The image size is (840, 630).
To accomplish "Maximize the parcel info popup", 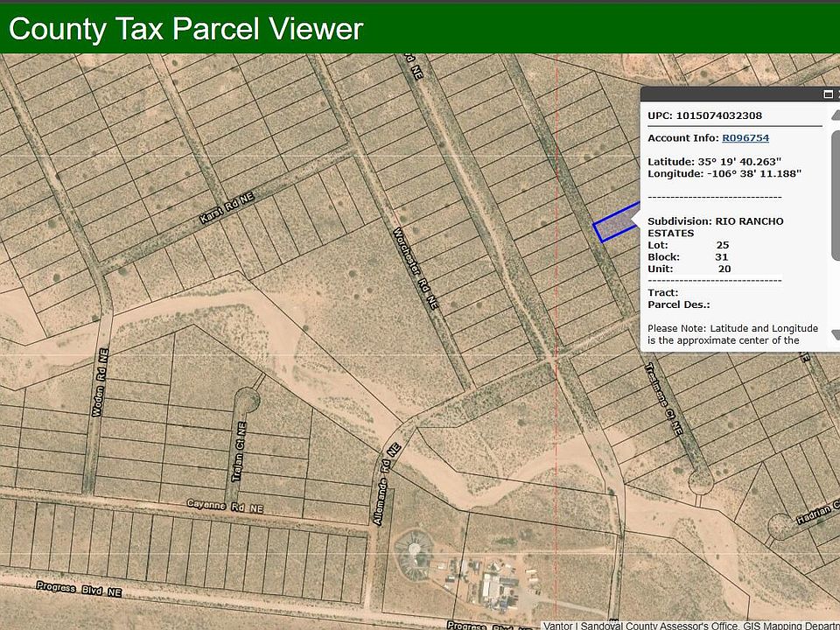I will (828, 94).
